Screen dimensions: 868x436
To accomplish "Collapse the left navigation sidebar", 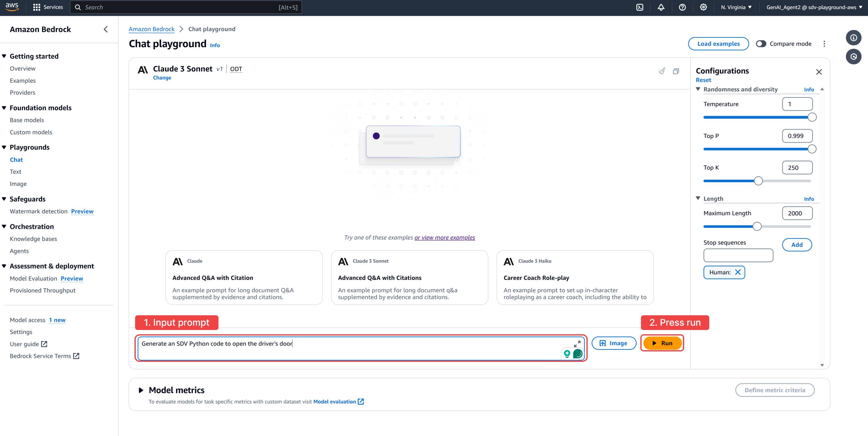I will pos(105,29).
